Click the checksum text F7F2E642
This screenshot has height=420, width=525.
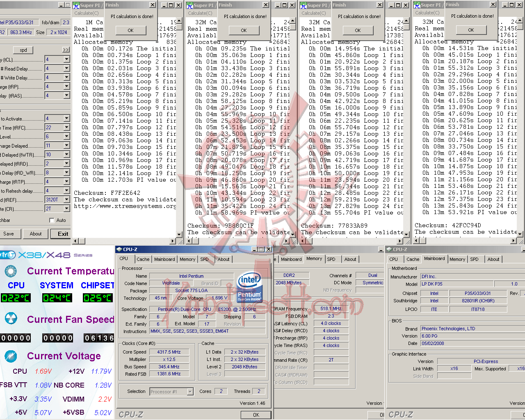click(x=126, y=193)
